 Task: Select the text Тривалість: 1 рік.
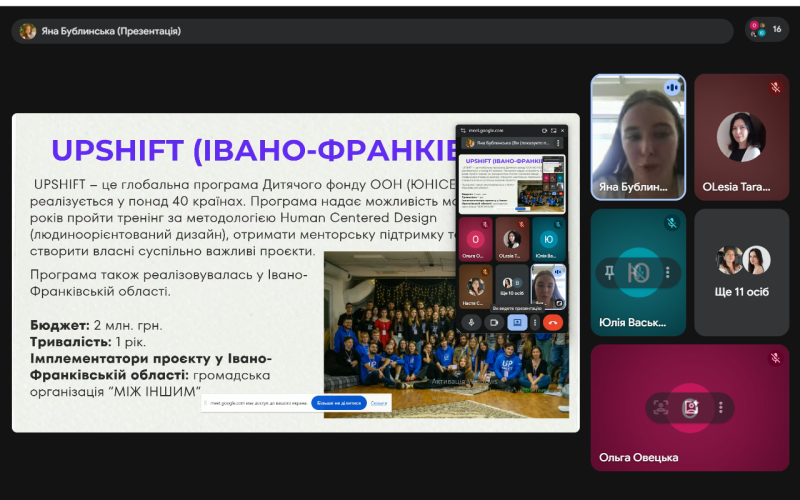[88, 341]
